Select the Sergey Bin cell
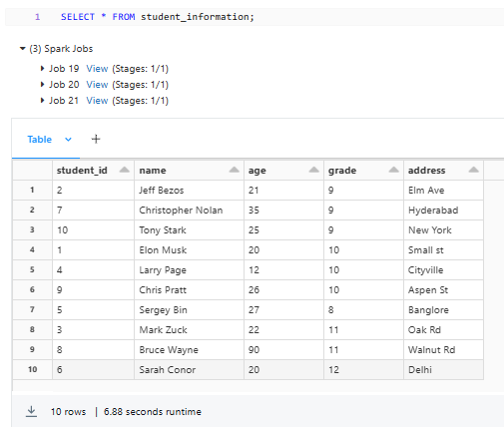Image resolution: width=504 pixels, height=431 pixels. coord(189,310)
